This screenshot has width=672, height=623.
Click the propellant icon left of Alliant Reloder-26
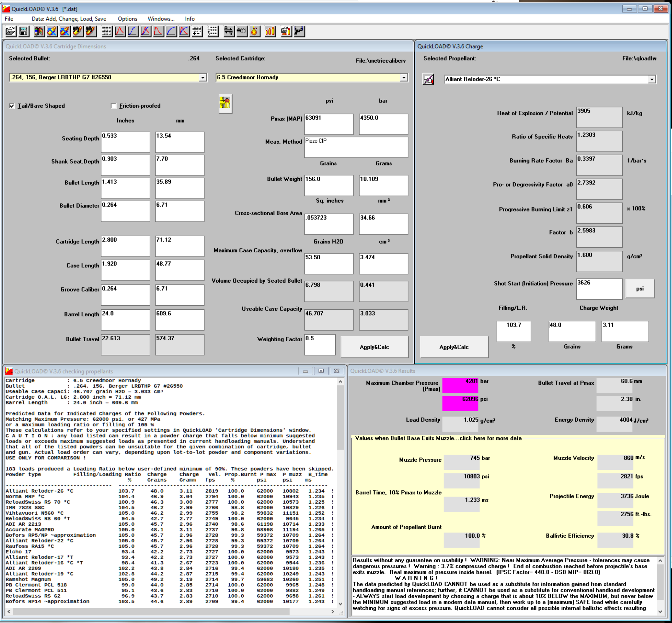coord(428,79)
